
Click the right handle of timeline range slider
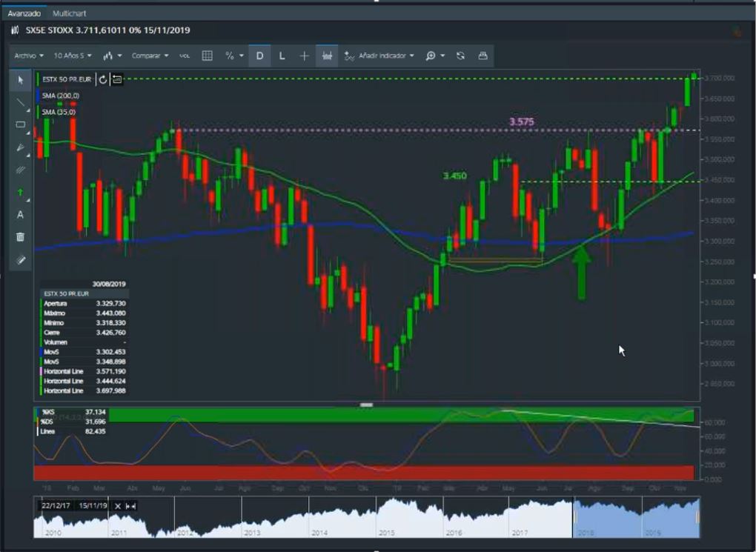pyautogui.click(x=697, y=518)
